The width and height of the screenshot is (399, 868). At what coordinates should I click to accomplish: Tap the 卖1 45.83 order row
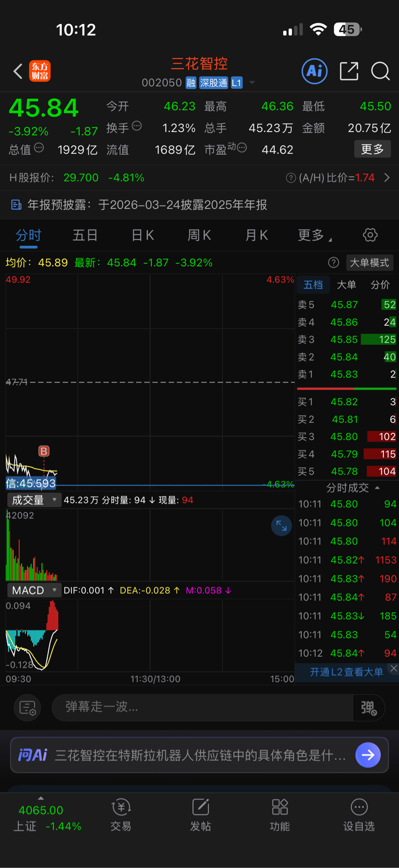[x=347, y=374]
